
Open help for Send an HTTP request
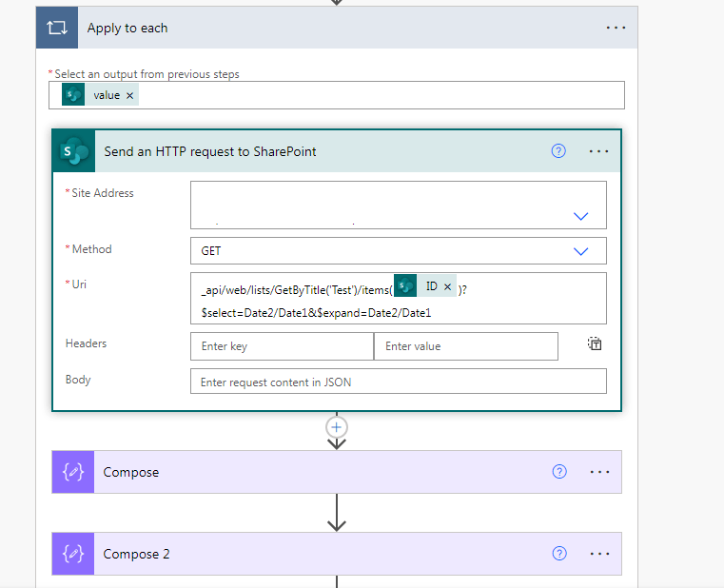coord(558,151)
